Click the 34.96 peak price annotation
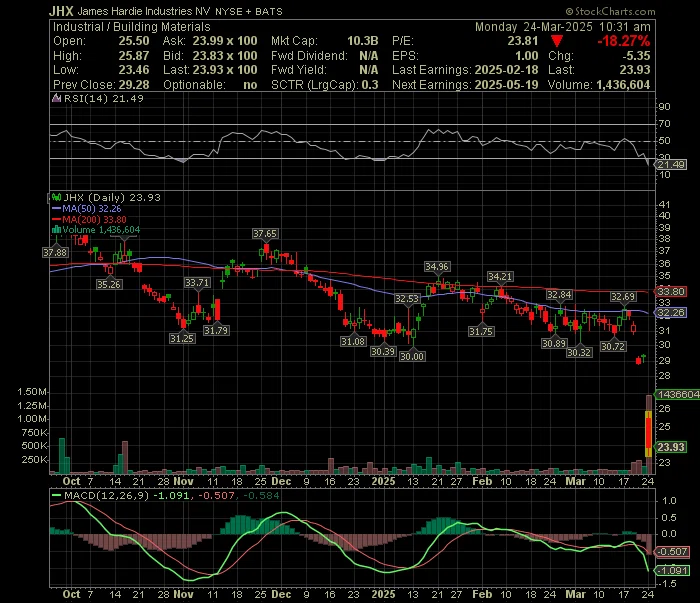The image size is (700, 603). [x=437, y=266]
